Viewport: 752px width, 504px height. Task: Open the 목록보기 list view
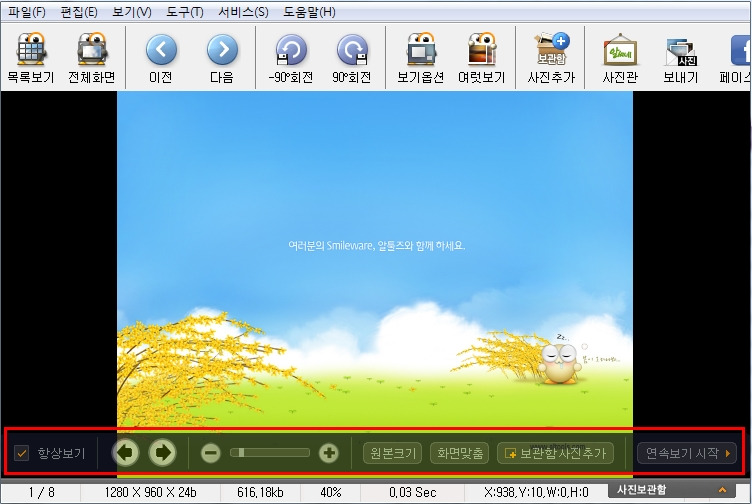pyautogui.click(x=31, y=58)
